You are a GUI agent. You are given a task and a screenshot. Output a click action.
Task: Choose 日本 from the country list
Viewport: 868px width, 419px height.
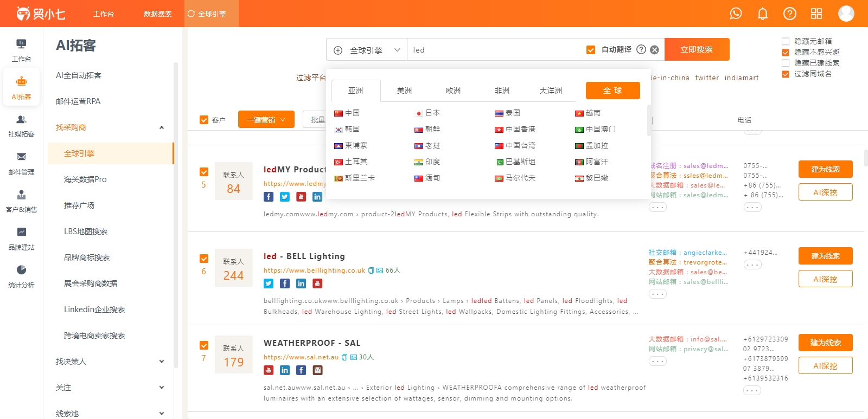[x=427, y=113]
